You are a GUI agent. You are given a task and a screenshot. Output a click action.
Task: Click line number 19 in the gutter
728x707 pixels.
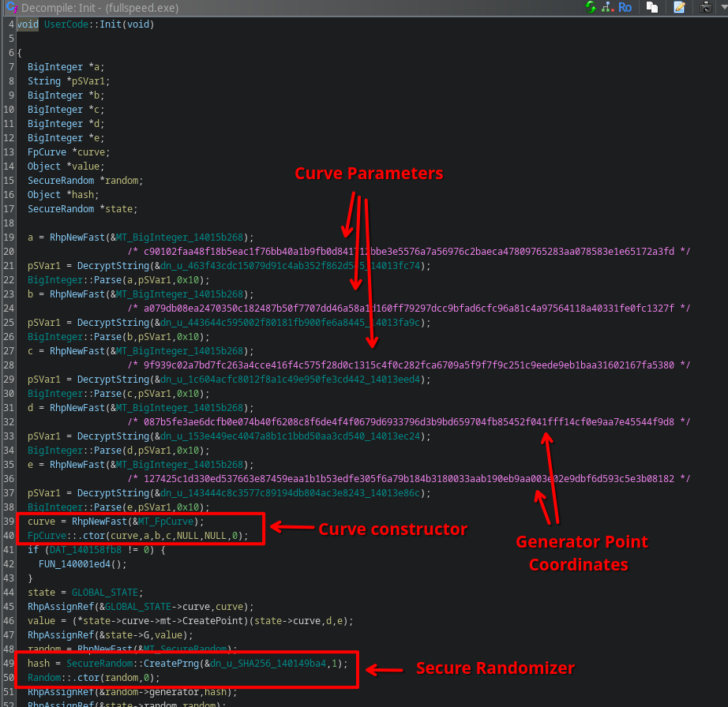pyautogui.click(x=9, y=238)
